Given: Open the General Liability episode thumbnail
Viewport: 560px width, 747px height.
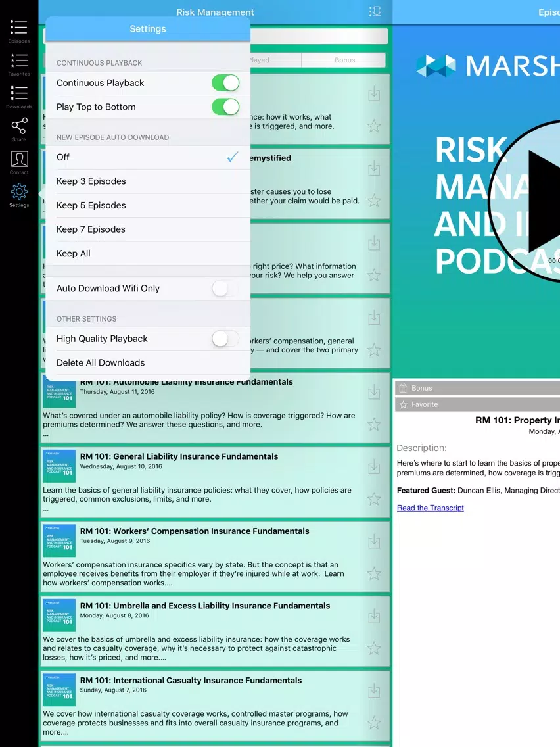Looking at the screenshot, I should click(x=59, y=466).
